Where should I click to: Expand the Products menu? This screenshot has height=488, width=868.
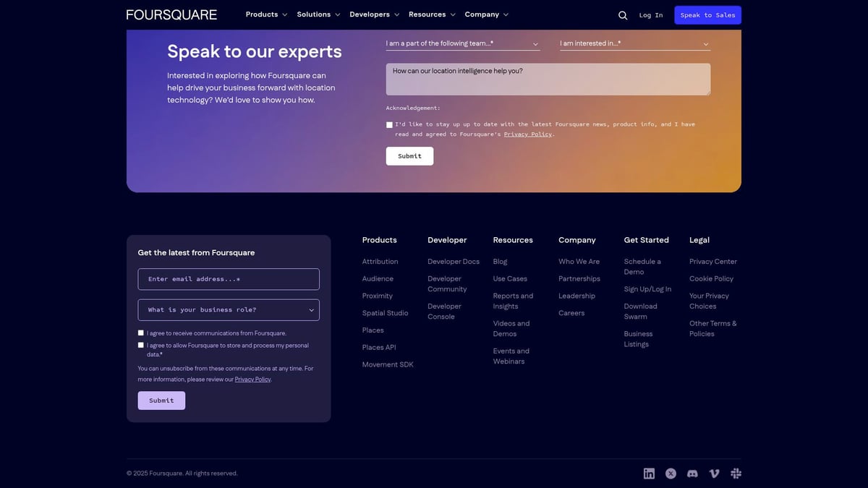266,14
